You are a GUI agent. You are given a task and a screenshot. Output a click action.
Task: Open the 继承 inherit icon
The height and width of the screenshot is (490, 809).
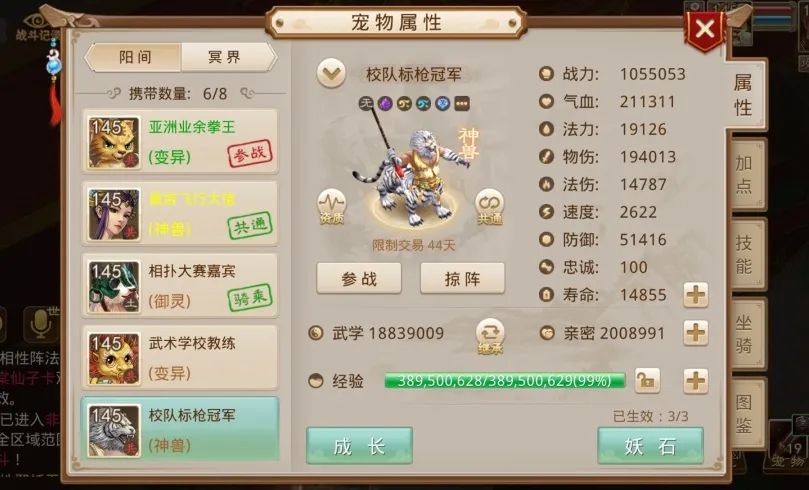tap(490, 336)
